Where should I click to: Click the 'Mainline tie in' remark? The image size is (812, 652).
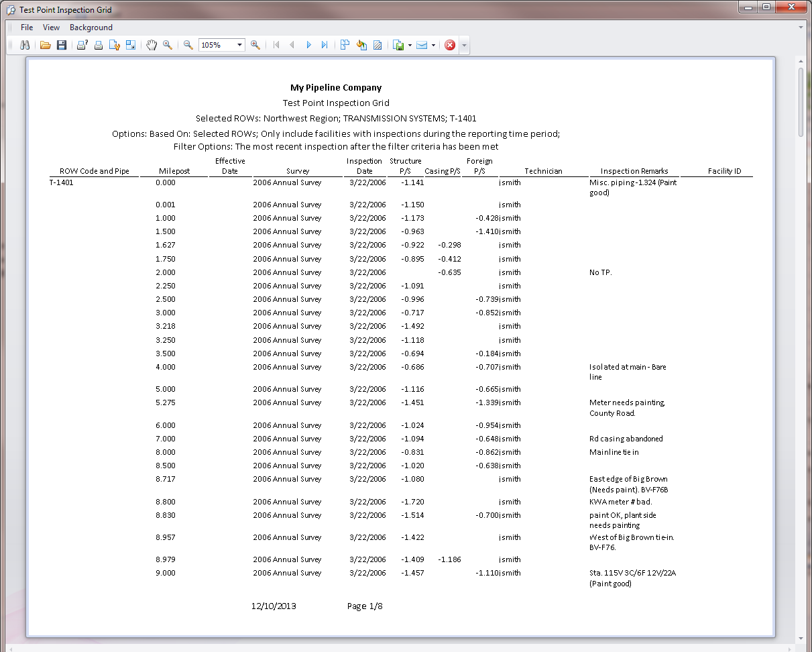pos(614,452)
